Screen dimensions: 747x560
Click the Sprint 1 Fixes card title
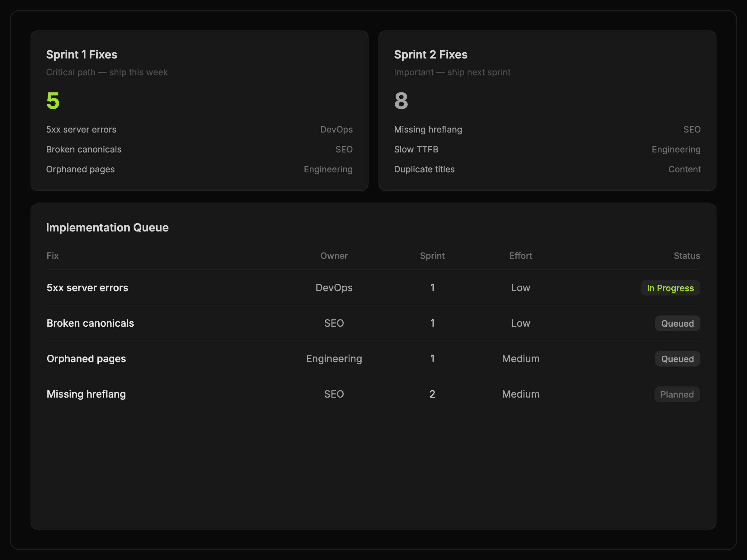81,54
